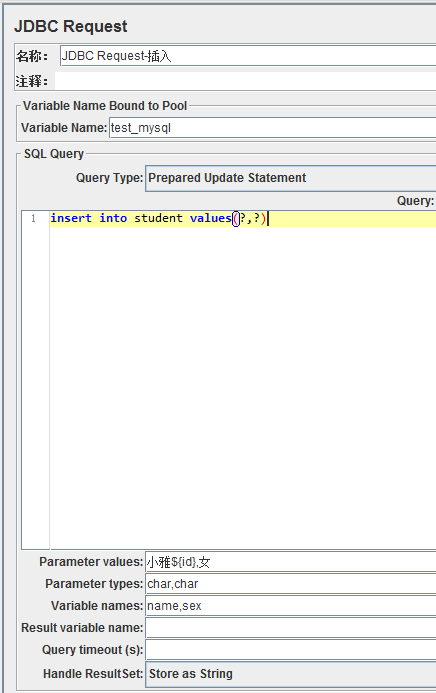436x693 pixels.
Task: Click the 'values' keyword in query
Action: click(x=211, y=218)
